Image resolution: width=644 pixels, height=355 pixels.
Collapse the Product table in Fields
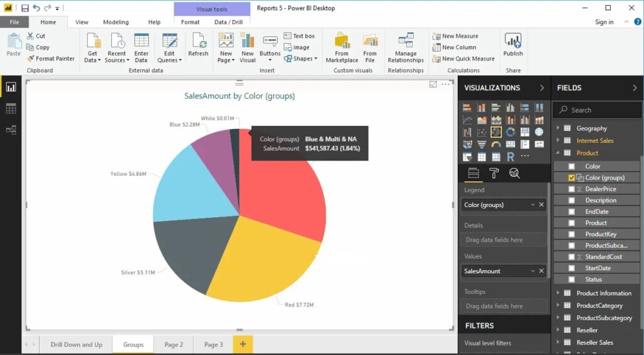click(x=558, y=153)
